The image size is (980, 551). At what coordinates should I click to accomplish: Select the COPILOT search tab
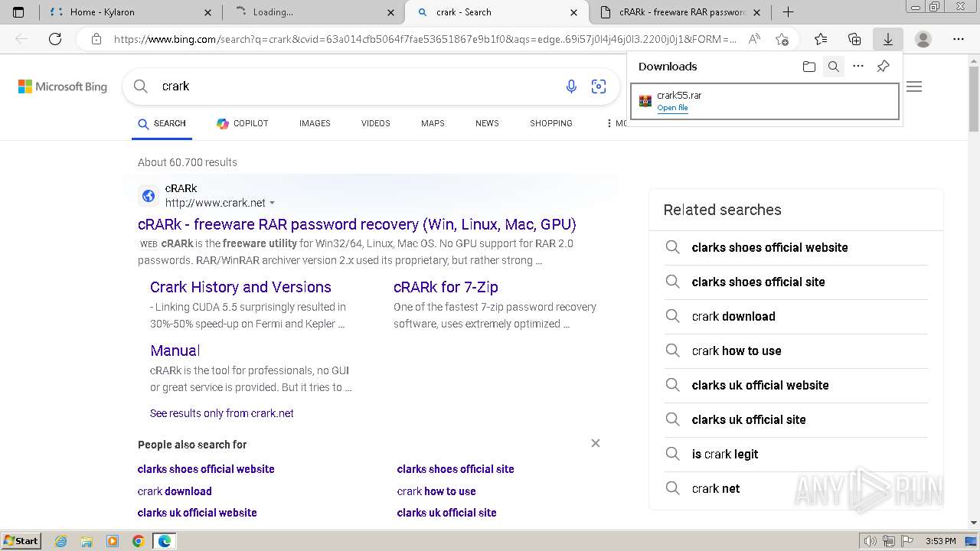tap(243, 123)
